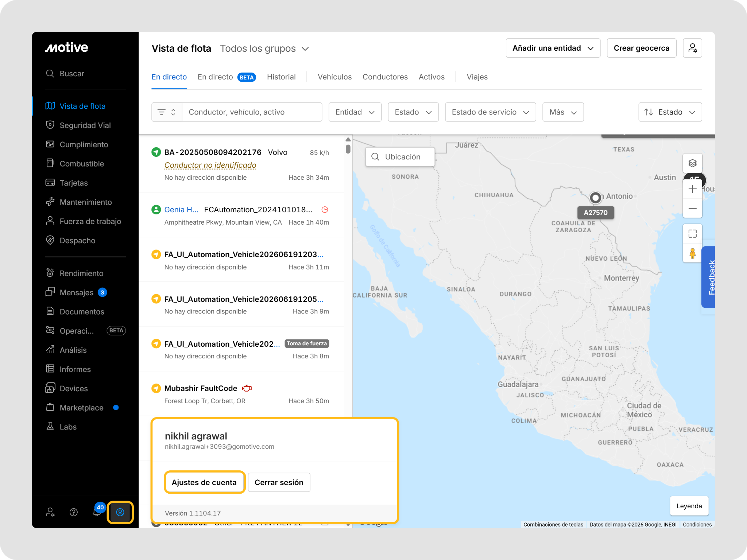The height and width of the screenshot is (560, 747).
Task: Click the admin settings icon in sidebar footer
Action: pos(50,512)
